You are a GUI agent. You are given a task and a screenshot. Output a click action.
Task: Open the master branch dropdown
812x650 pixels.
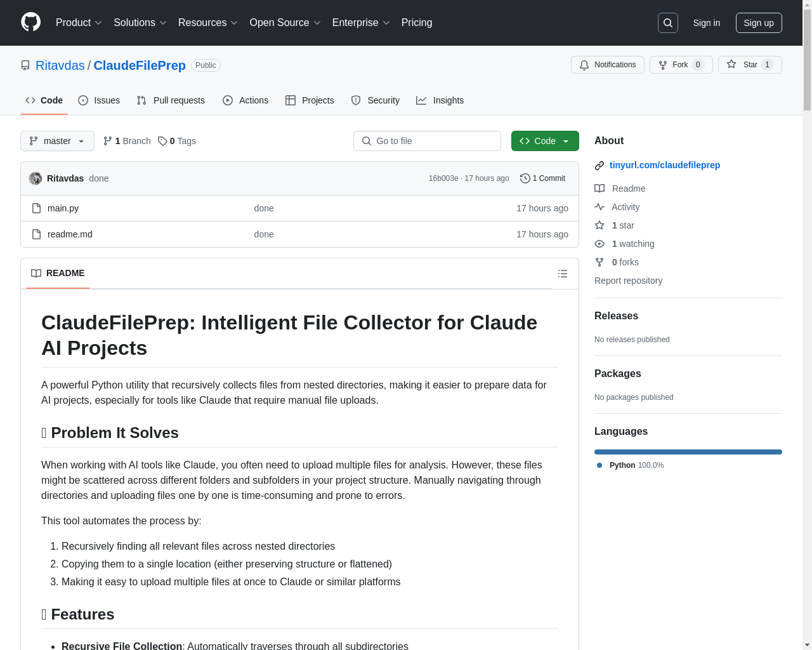(57, 141)
